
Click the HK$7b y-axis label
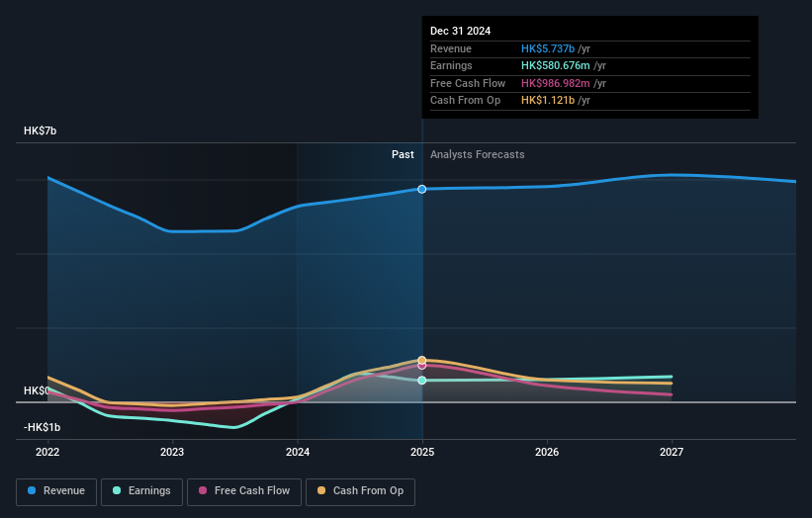click(x=40, y=130)
